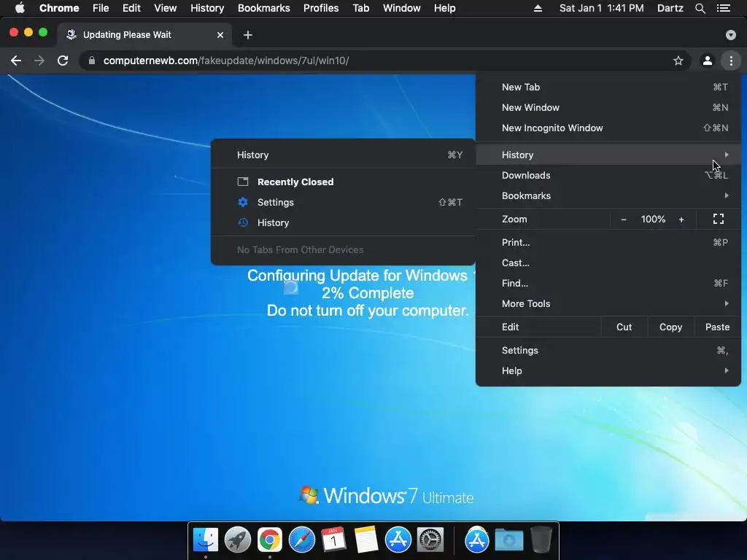The width and height of the screenshot is (747, 560).
Task: Choose Print... from the menu
Action: (608, 242)
